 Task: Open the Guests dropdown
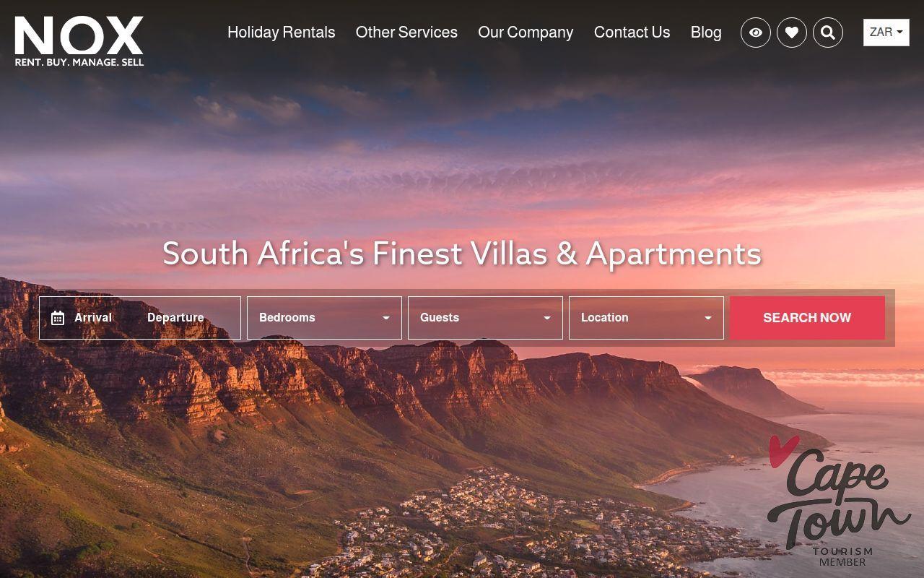click(485, 318)
